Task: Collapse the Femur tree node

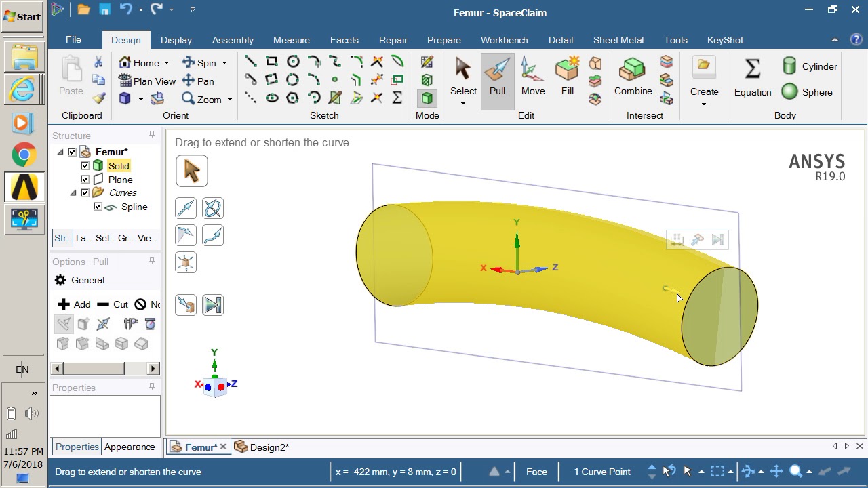Action: (x=60, y=152)
